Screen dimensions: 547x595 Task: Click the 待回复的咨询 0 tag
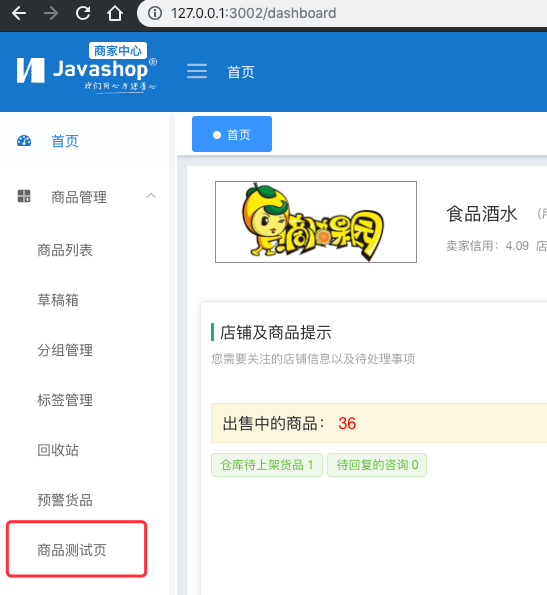[x=377, y=465]
